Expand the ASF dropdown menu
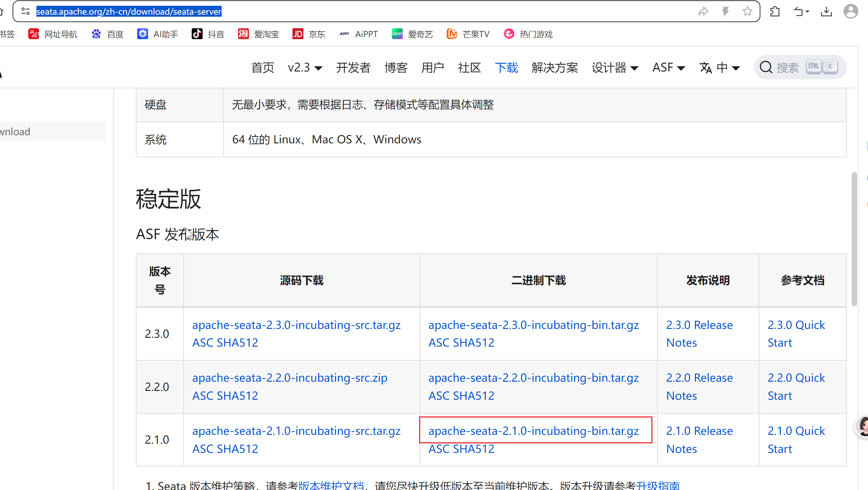868x490 pixels. tap(669, 67)
